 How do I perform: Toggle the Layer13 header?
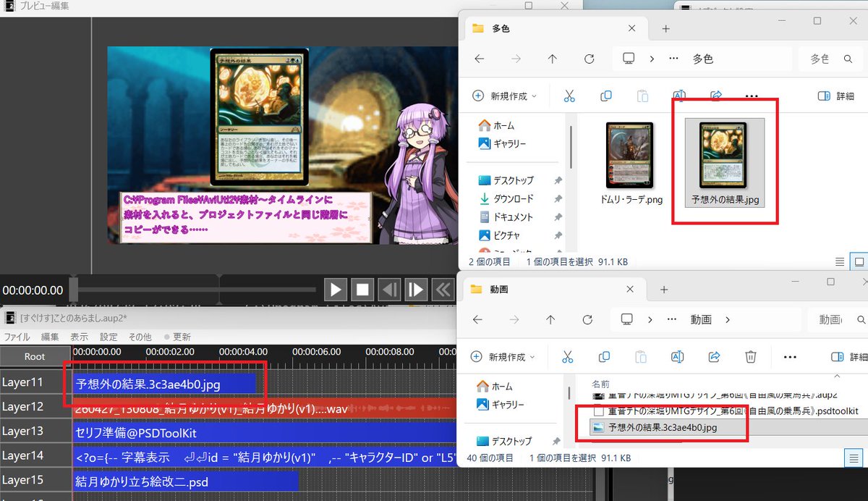35,431
